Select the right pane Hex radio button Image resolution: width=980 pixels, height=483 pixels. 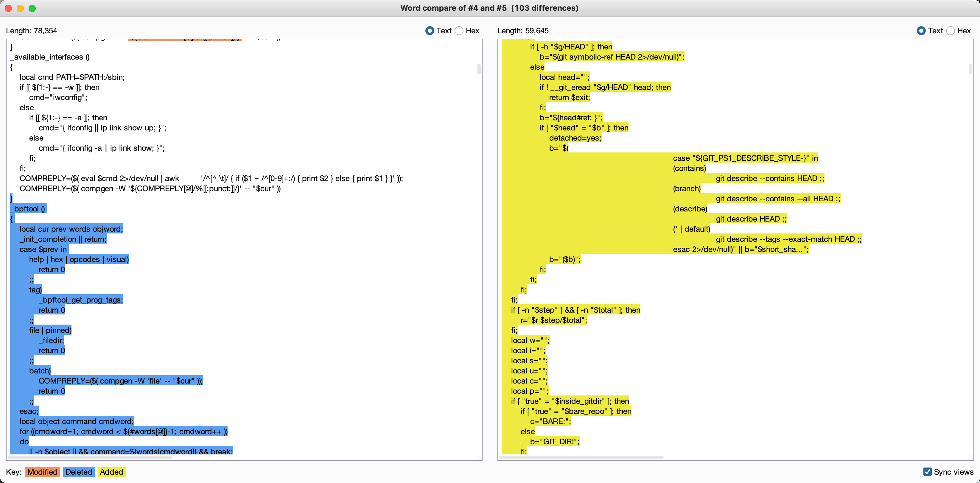(x=951, y=31)
